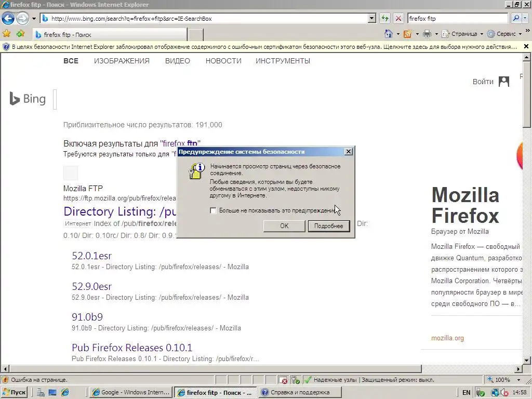Open 'Pub Firefox Releases 0.10.1' link
532x399 pixels.
click(132, 348)
